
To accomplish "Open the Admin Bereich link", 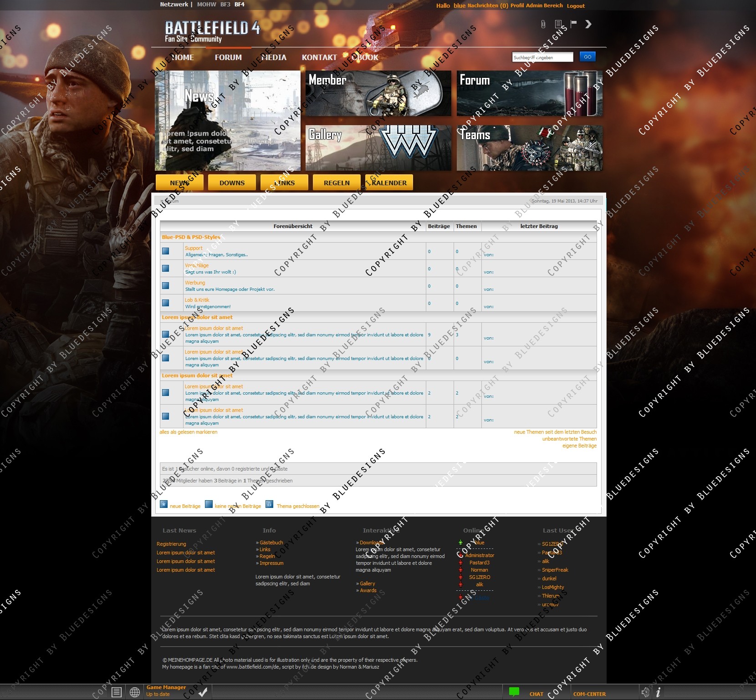I will point(544,5).
